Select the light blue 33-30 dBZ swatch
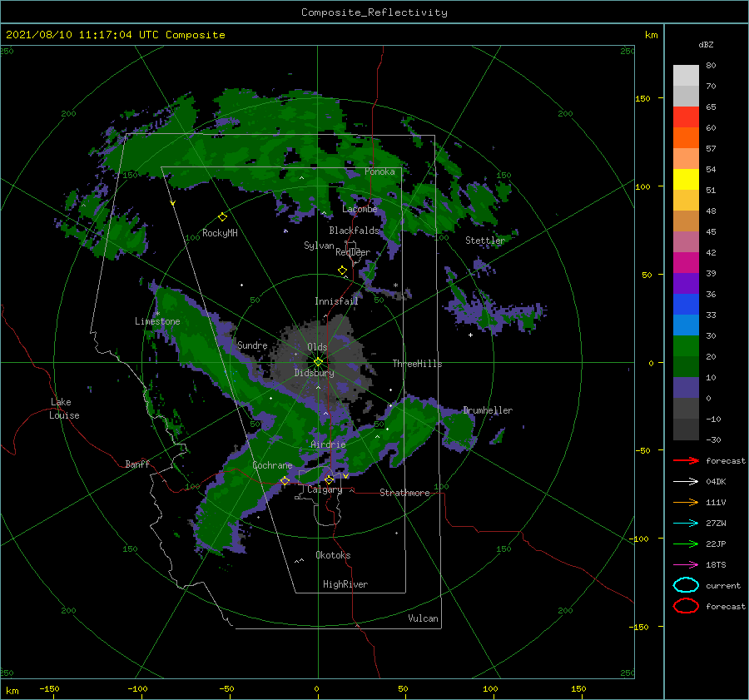 [686, 325]
